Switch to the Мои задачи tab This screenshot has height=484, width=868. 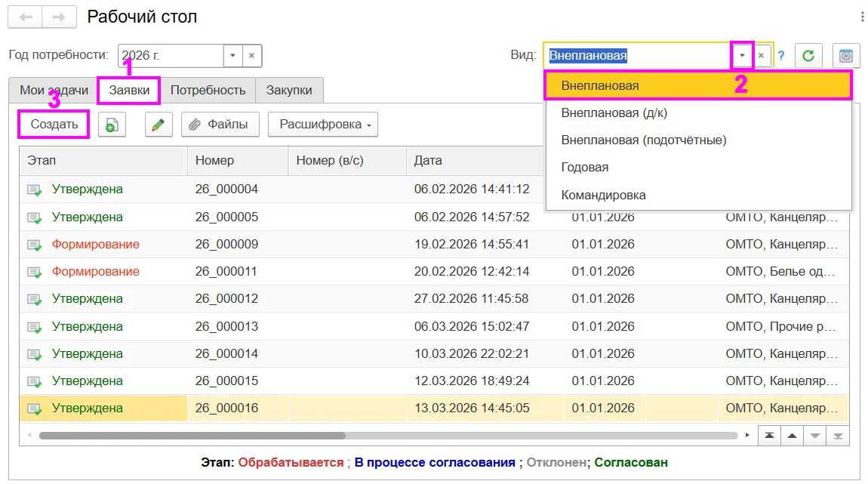[54, 91]
